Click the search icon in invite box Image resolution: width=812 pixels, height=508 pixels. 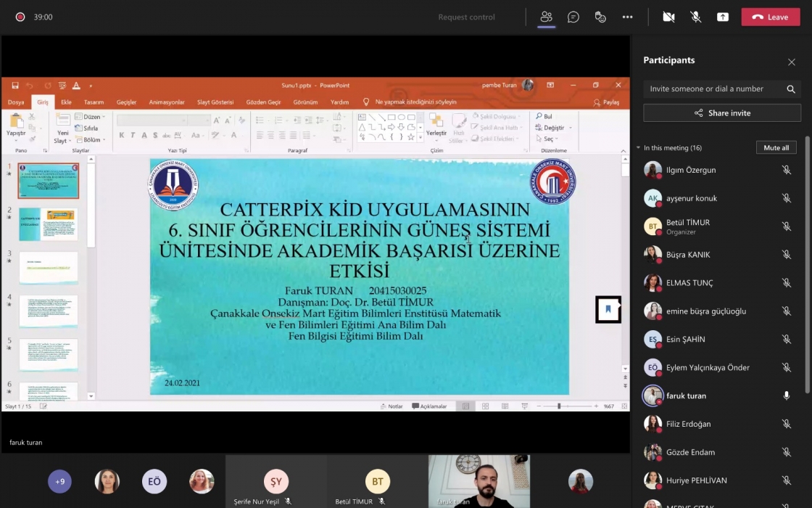pos(791,89)
